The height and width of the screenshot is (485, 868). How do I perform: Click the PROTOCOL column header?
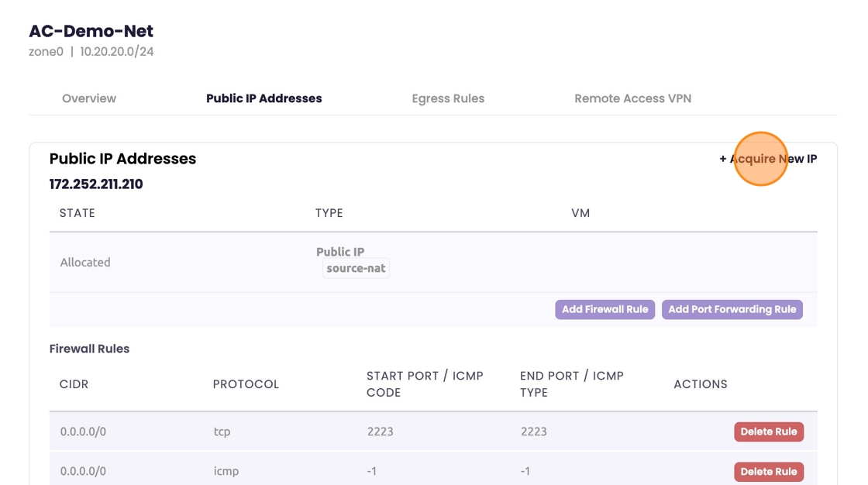[246, 384]
